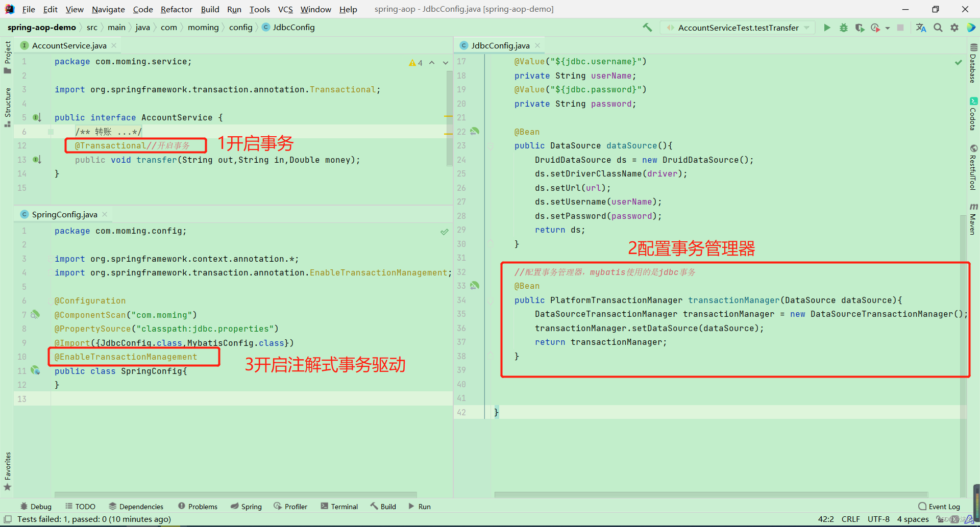Click the Stop process square icon
Image resolution: width=980 pixels, height=527 pixels.
[x=900, y=28]
